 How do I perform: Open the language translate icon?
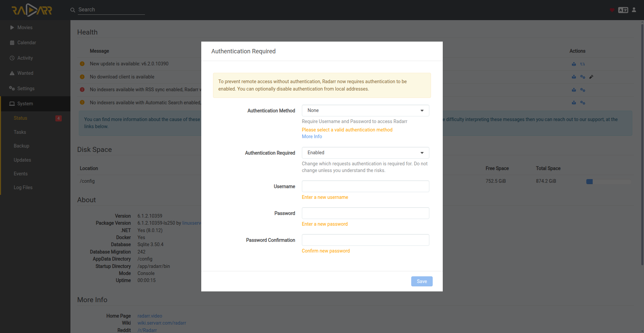coord(623,10)
